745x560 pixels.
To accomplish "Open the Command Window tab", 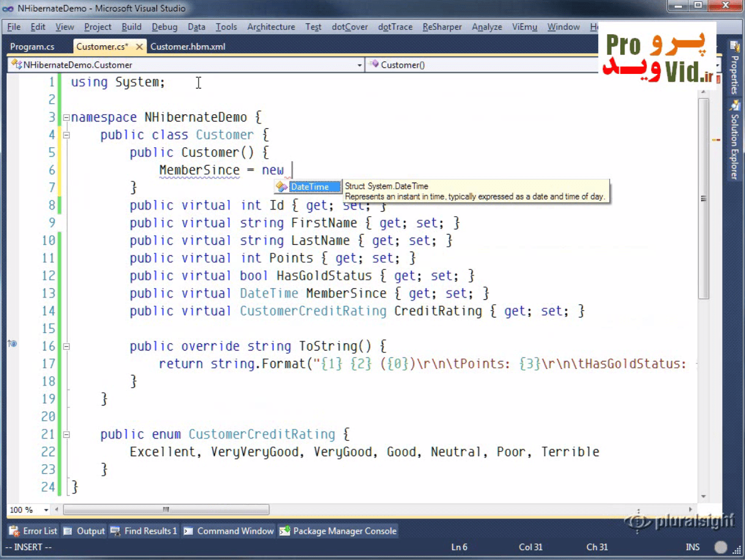I will [229, 531].
